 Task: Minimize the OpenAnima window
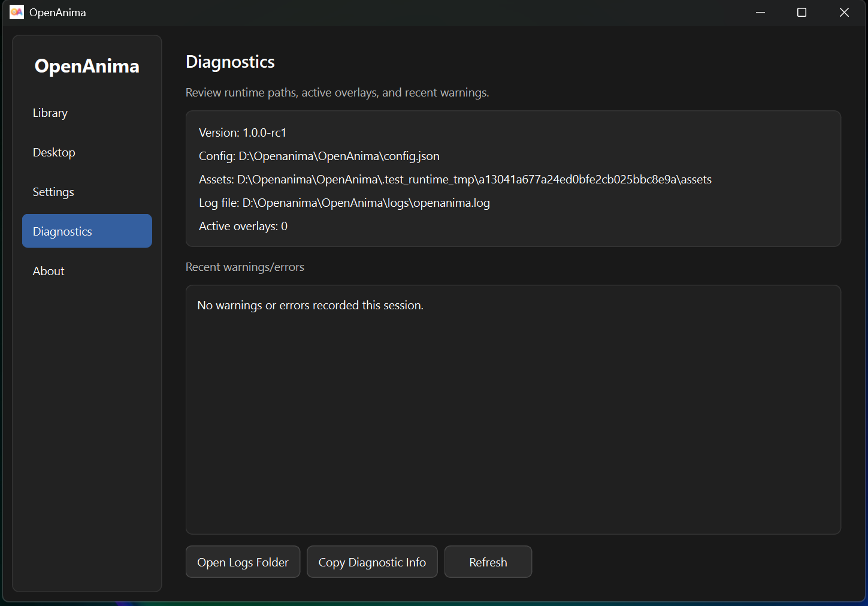pos(760,13)
